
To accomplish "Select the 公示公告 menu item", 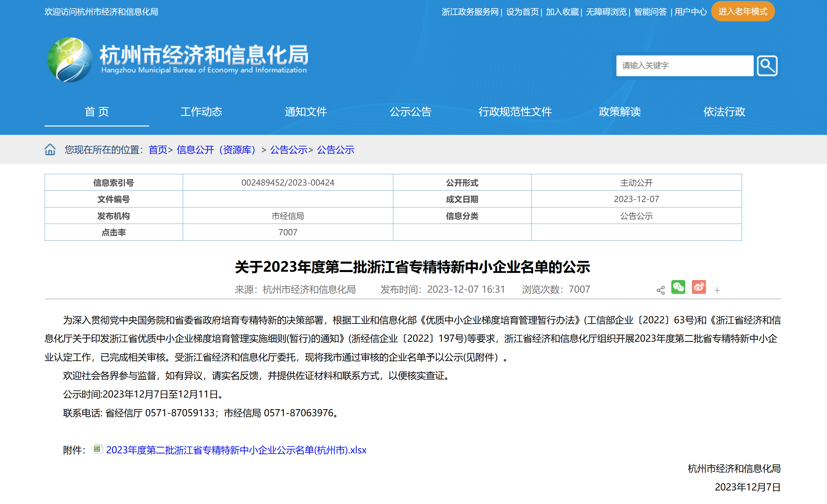I will pyautogui.click(x=410, y=112).
